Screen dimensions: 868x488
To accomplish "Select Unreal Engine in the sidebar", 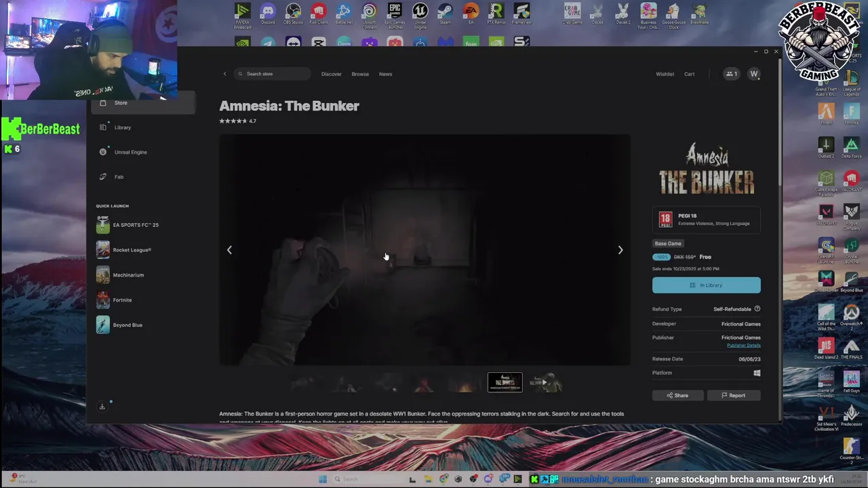I will (144, 152).
